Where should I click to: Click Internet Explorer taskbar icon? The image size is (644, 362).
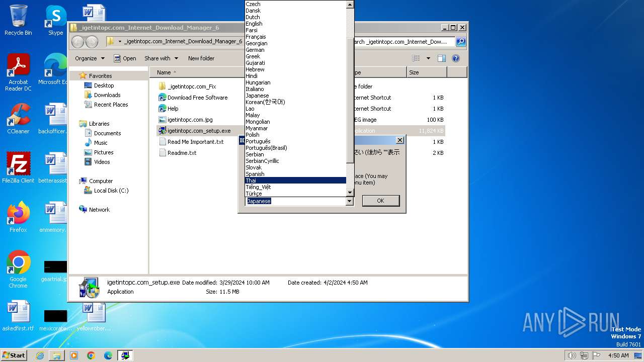click(x=40, y=355)
